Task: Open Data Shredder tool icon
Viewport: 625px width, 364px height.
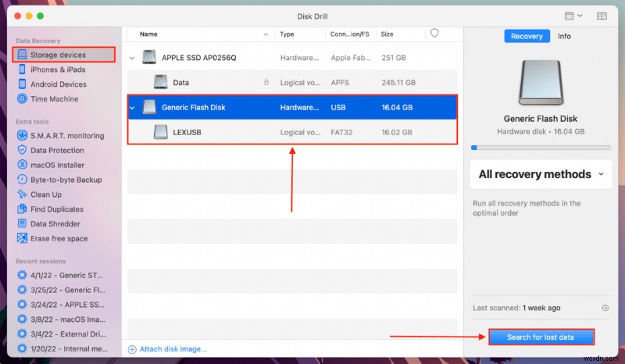Action: coord(22,224)
